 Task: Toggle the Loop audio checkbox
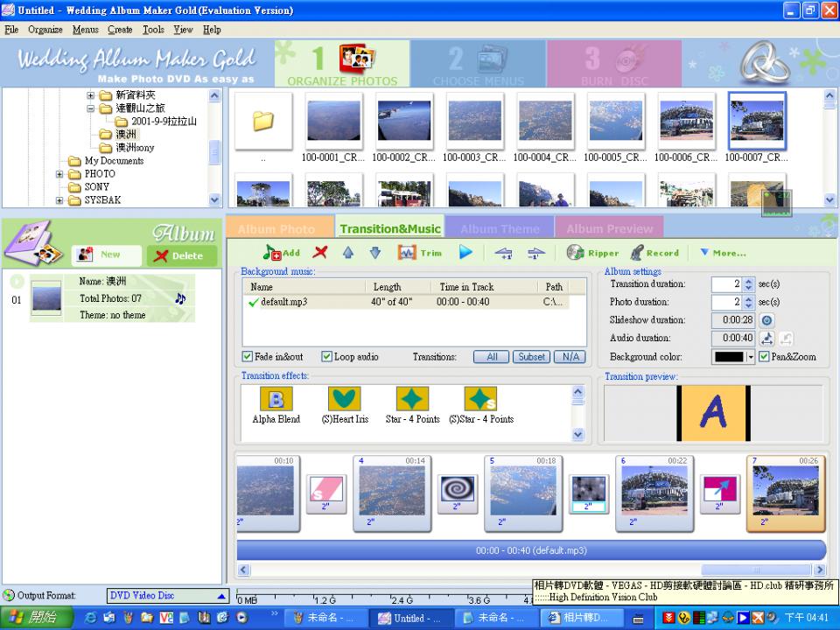click(x=327, y=357)
